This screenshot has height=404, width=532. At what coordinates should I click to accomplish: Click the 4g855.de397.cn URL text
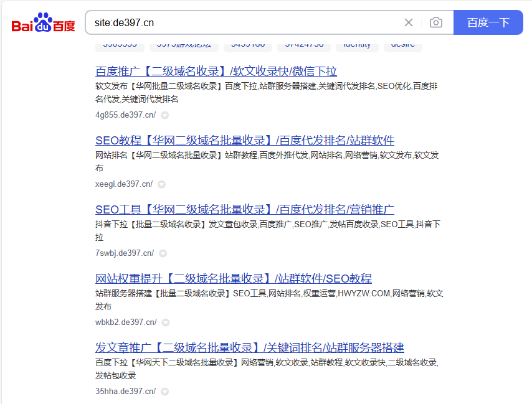tap(126, 115)
